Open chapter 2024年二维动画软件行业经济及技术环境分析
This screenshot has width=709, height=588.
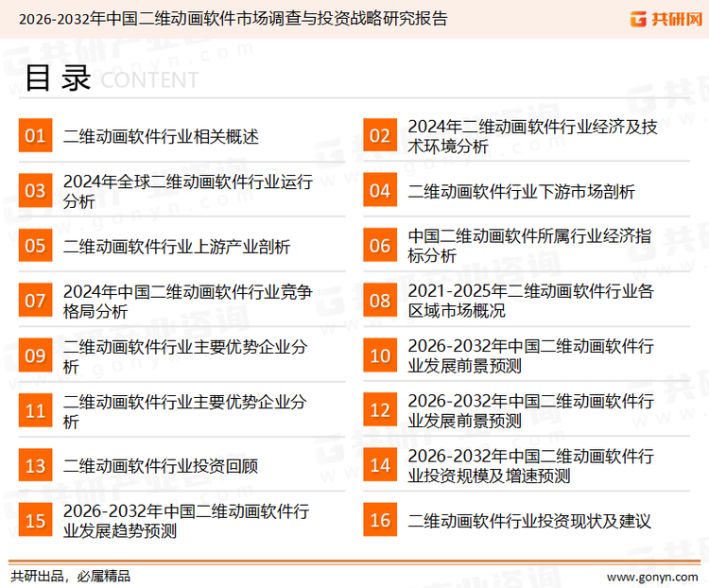[x=532, y=136]
